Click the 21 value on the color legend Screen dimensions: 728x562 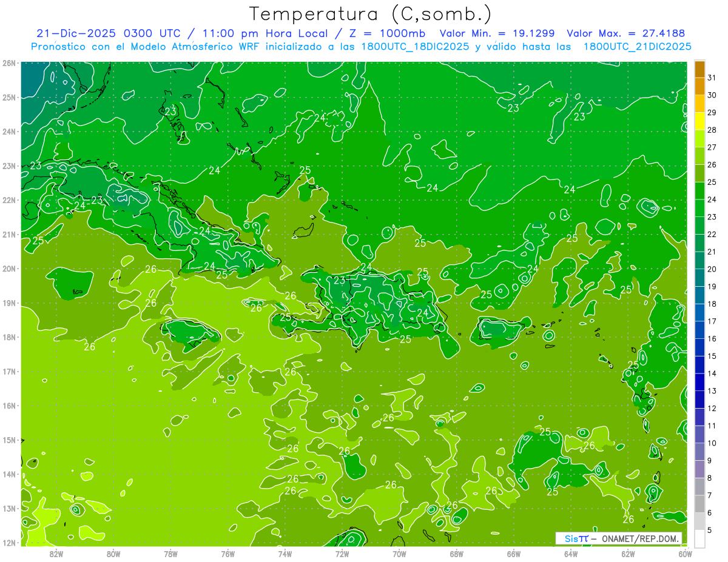712,252
